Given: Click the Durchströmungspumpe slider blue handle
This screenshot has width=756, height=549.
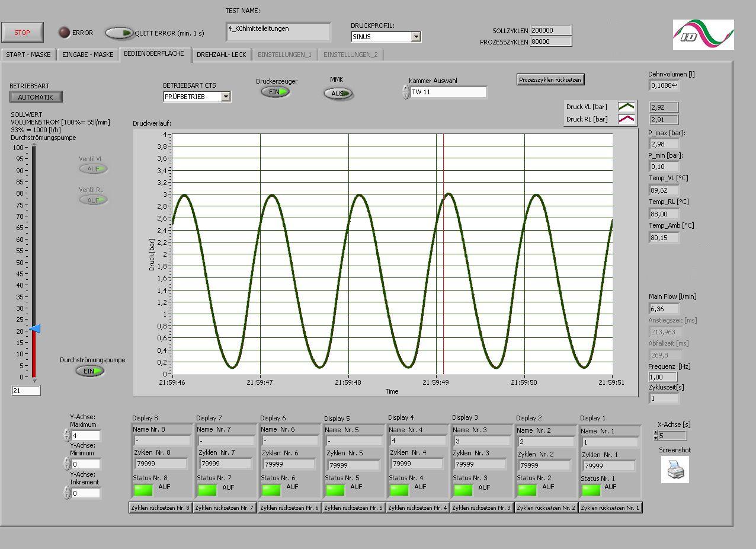Looking at the screenshot, I should pos(34,329).
